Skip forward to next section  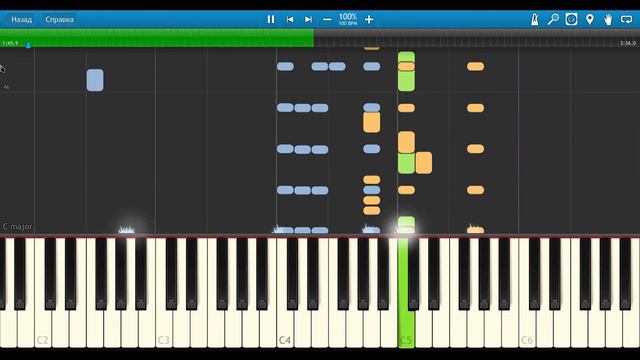pos(308,19)
